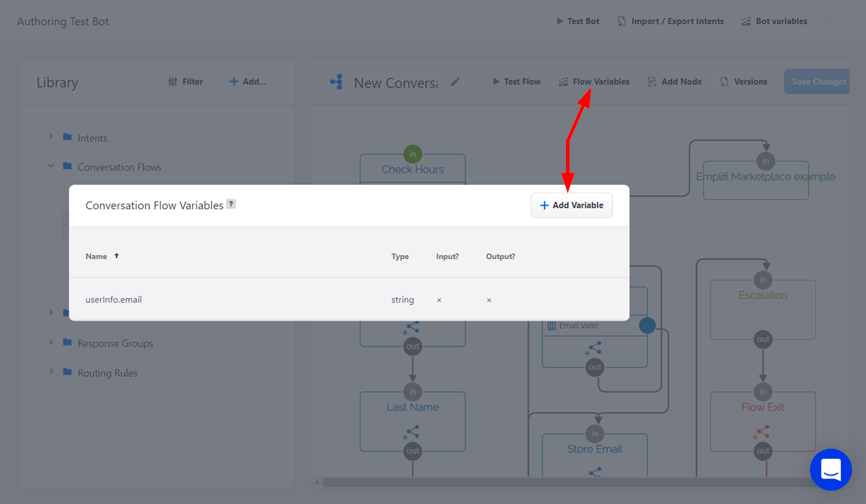Sort variables by the Name column
This screenshot has width=866, height=504.
(x=96, y=256)
